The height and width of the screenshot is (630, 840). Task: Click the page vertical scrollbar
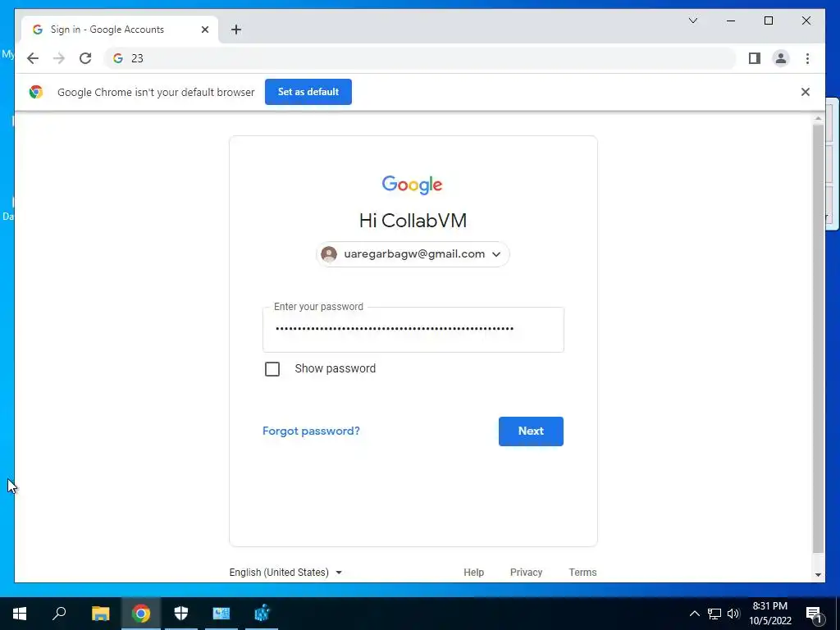(818, 337)
